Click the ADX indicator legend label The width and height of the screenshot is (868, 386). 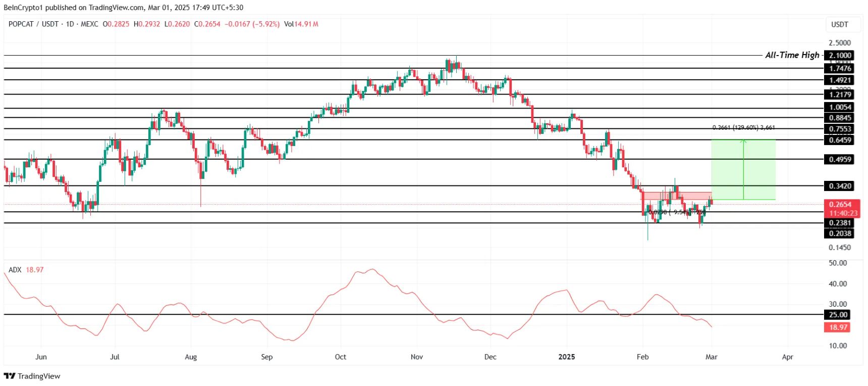[x=15, y=270]
